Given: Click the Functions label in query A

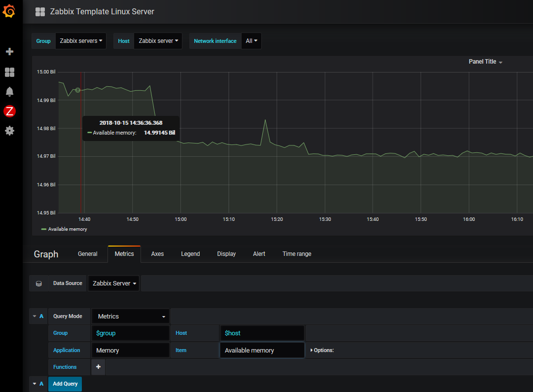Looking at the screenshot, I should (x=65, y=367).
